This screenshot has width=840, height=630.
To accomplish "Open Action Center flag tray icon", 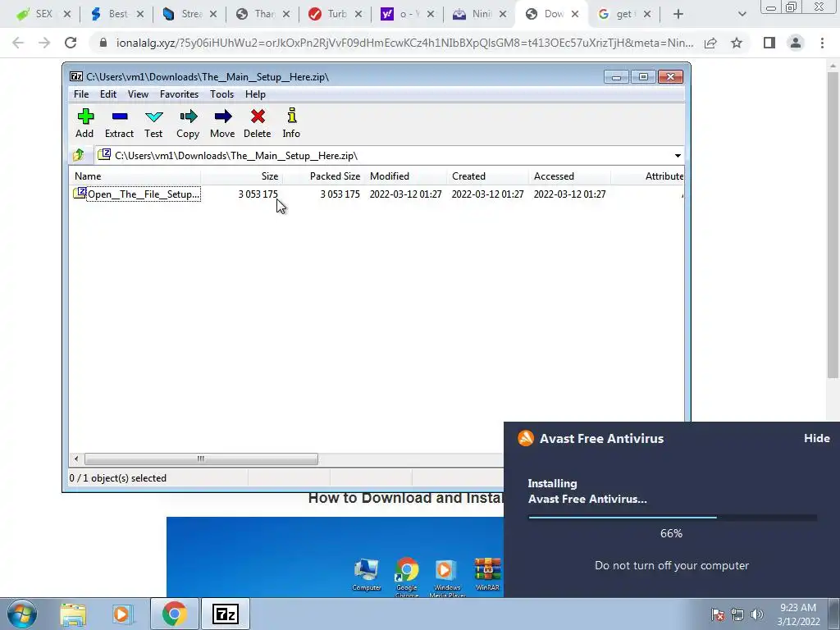I will pyautogui.click(x=718, y=614).
